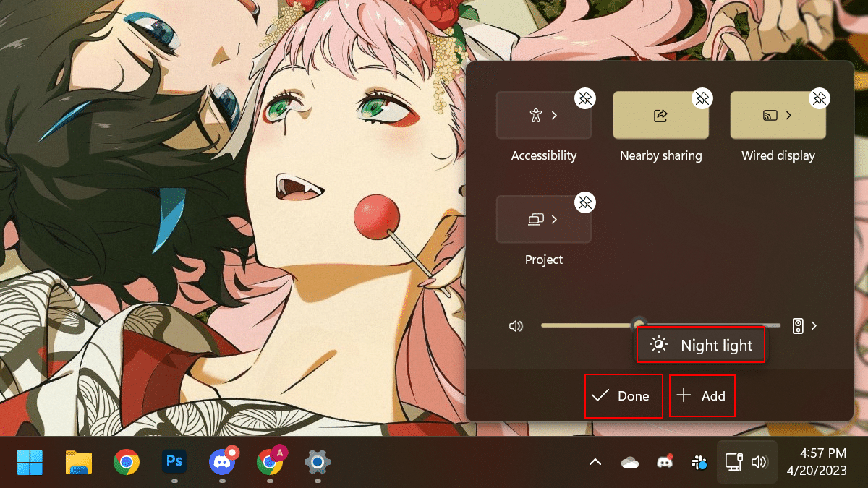Open Accessibility options via its chevron
This screenshot has width=868, height=488.
click(556, 114)
